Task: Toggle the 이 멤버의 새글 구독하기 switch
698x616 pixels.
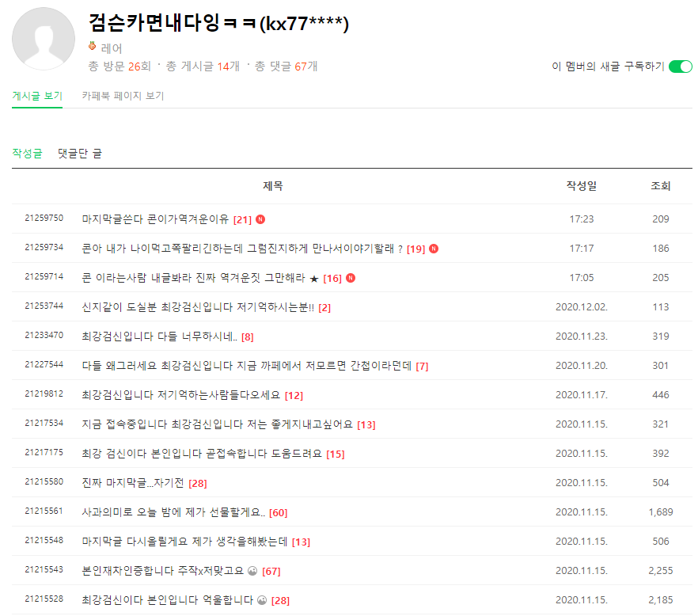Action: click(x=680, y=67)
